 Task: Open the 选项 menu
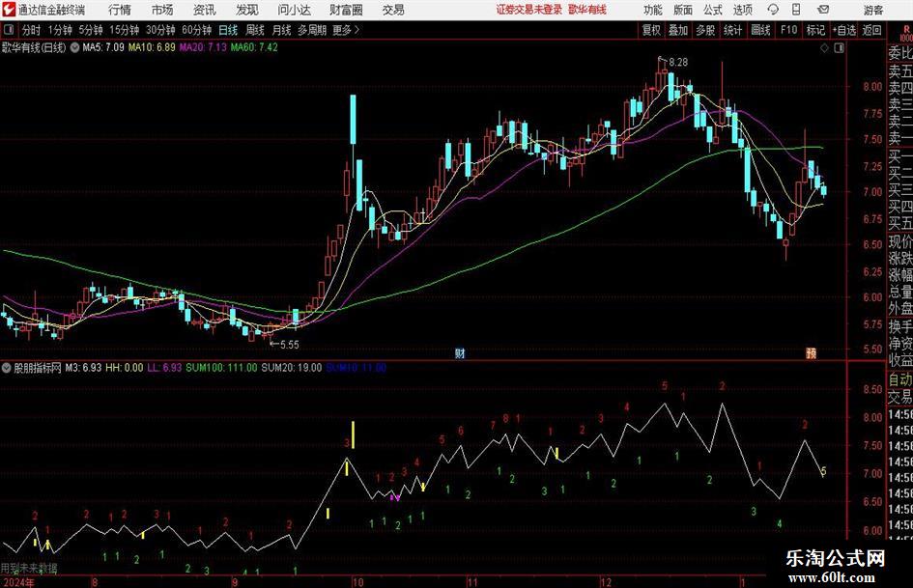(x=742, y=10)
